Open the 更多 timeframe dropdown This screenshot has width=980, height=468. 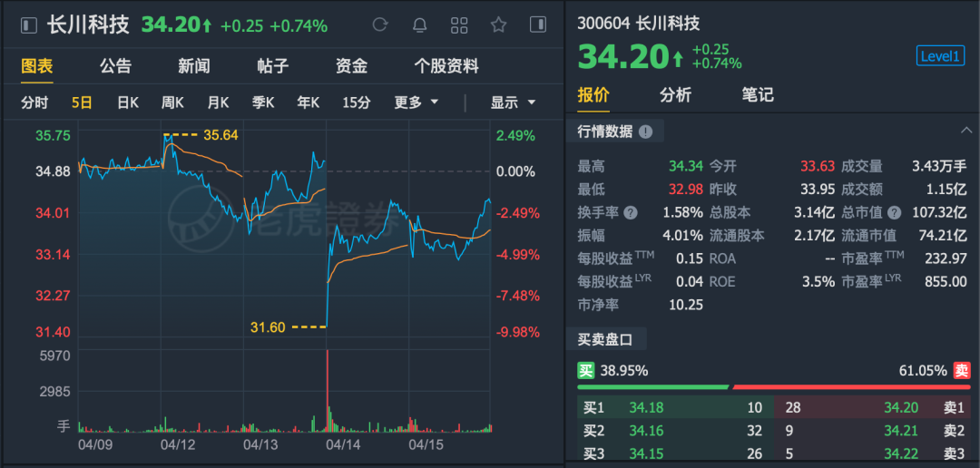click(x=416, y=102)
